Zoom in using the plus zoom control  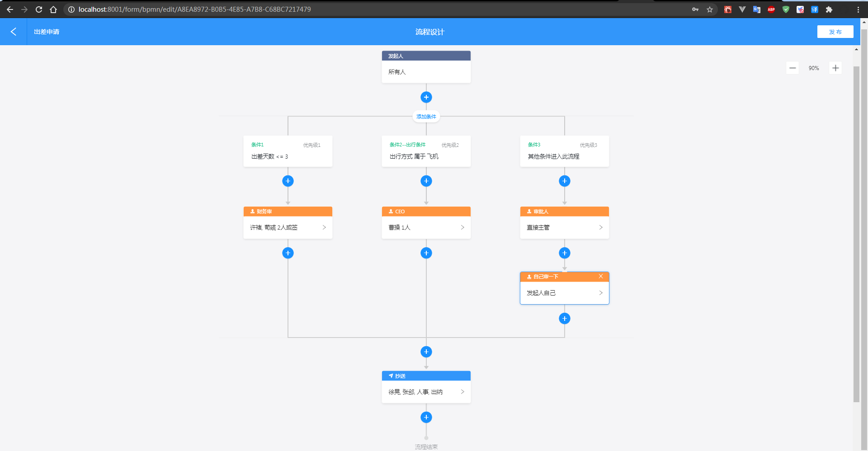[835, 68]
